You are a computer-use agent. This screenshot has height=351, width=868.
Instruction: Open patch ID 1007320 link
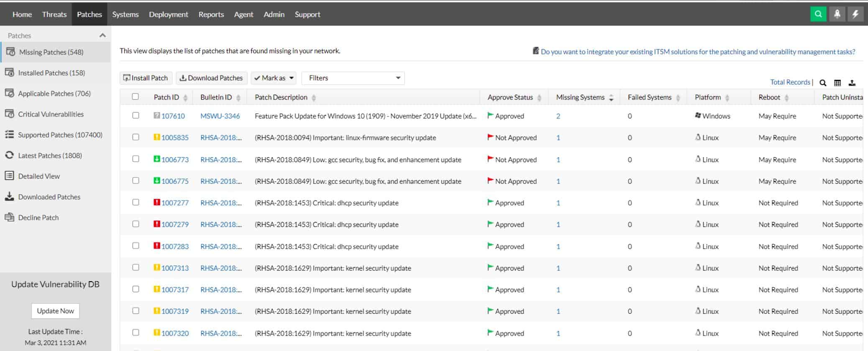(x=175, y=333)
